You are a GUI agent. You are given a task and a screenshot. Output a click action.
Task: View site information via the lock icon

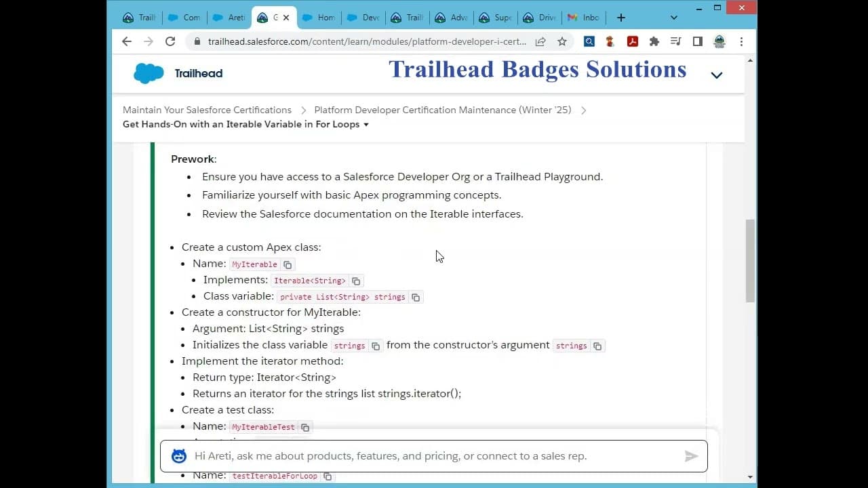pyautogui.click(x=197, y=41)
